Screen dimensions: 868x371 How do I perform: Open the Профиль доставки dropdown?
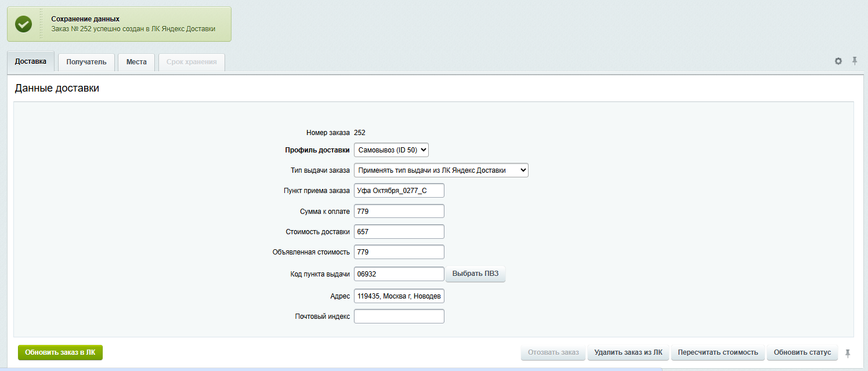tap(391, 150)
